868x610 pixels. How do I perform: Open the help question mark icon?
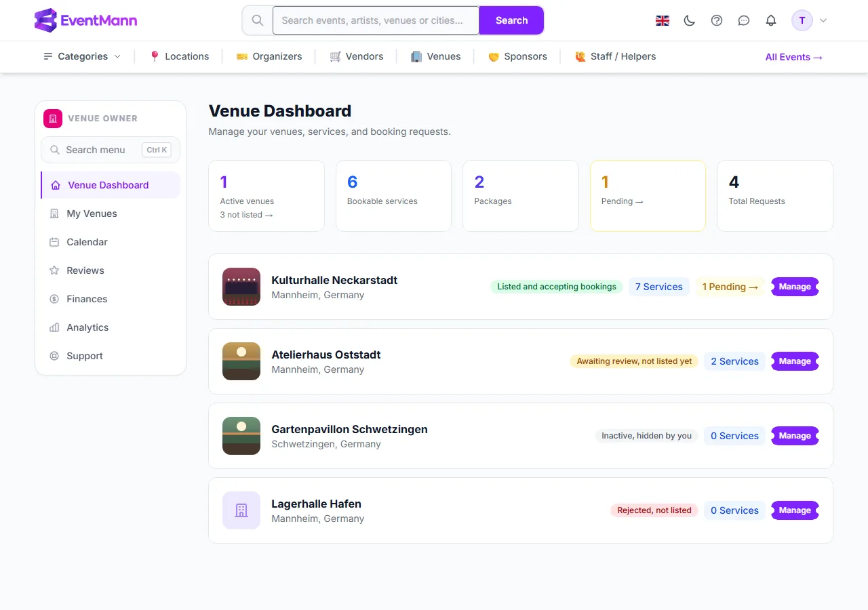click(717, 20)
